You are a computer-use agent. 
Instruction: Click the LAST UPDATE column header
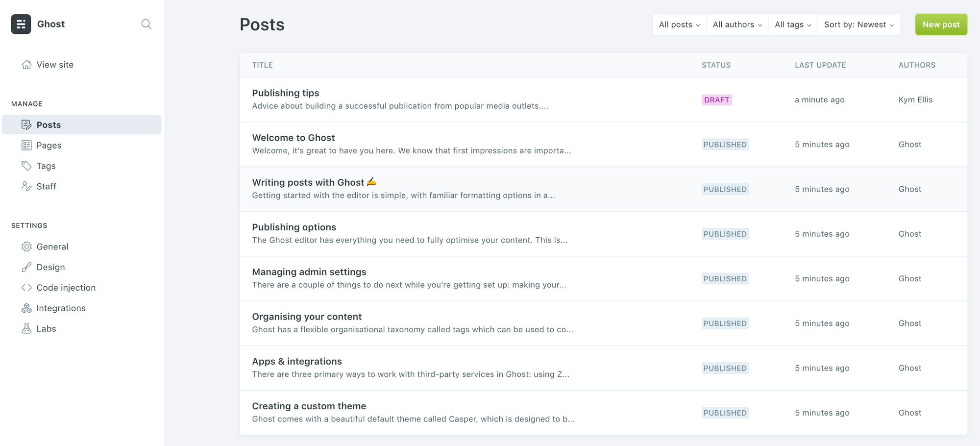[820, 65]
